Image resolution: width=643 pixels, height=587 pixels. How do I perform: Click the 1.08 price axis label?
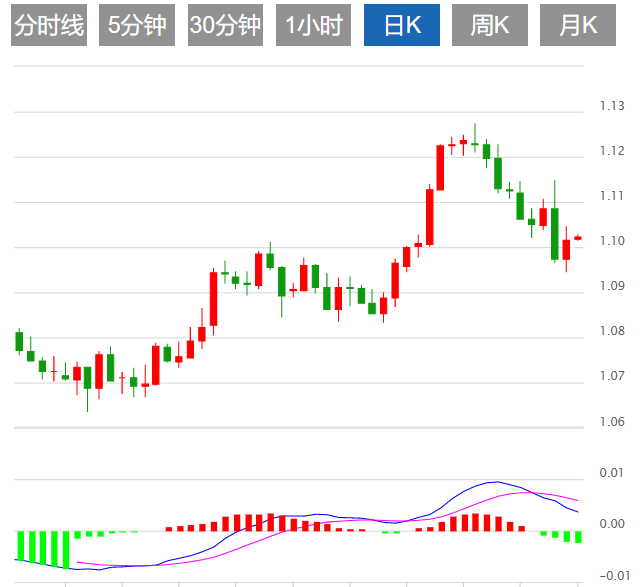coord(612,331)
